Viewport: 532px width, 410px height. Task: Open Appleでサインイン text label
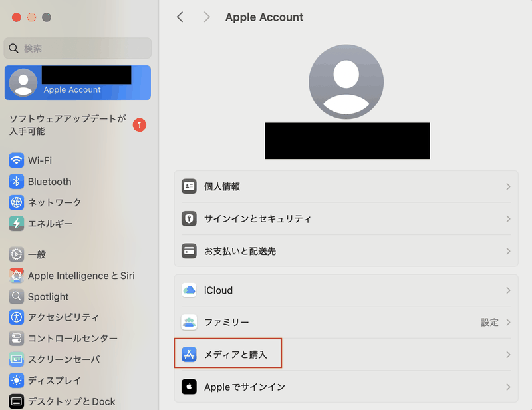245,387
